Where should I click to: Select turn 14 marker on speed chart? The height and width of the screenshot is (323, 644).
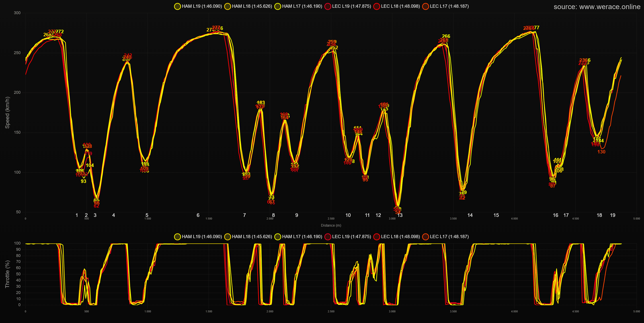coord(470,215)
